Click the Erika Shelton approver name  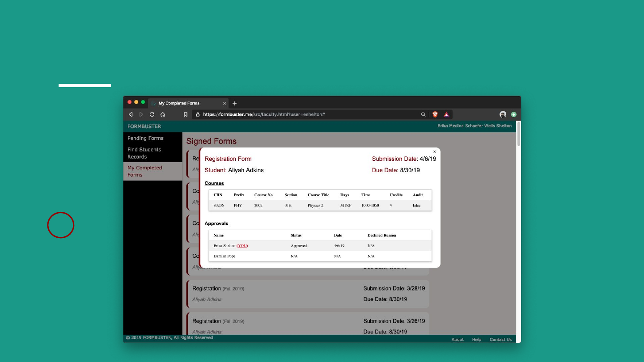pyautogui.click(x=225, y=246)
